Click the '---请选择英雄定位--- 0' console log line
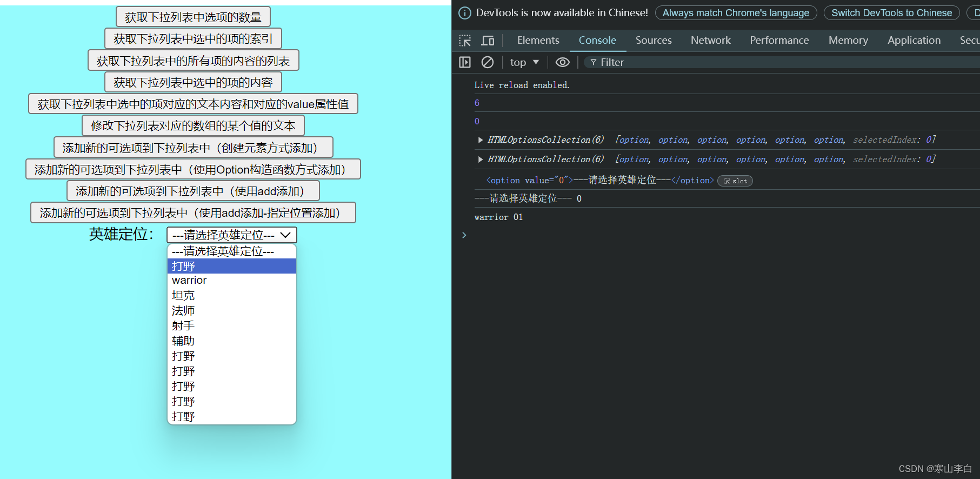The width and height of the screenshot is (980, 479). tap(528, 198)
